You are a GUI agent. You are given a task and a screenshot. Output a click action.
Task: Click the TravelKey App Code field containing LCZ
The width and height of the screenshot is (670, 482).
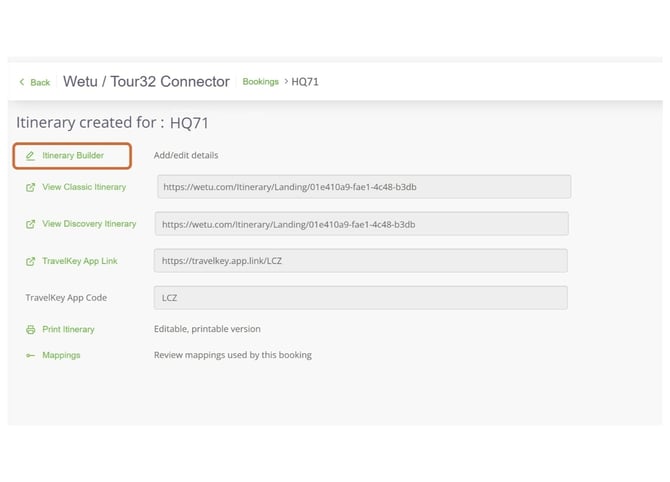[361, 298]
